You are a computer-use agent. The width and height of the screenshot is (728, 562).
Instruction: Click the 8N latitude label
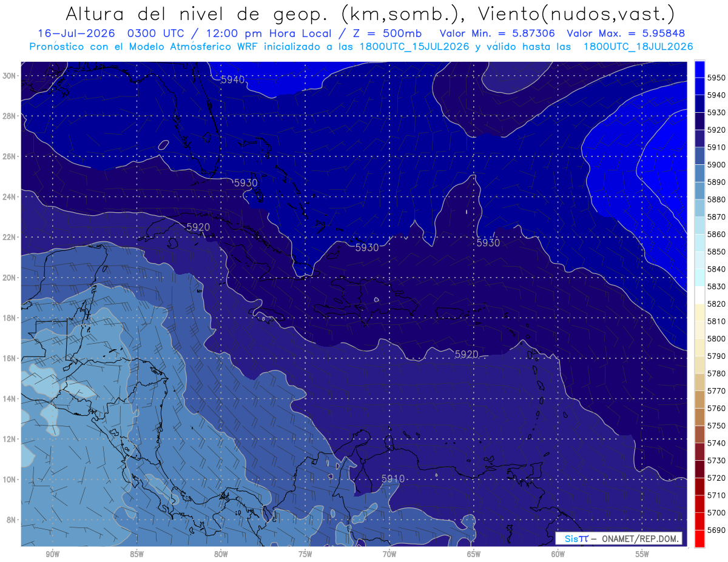tap(10, 520)
